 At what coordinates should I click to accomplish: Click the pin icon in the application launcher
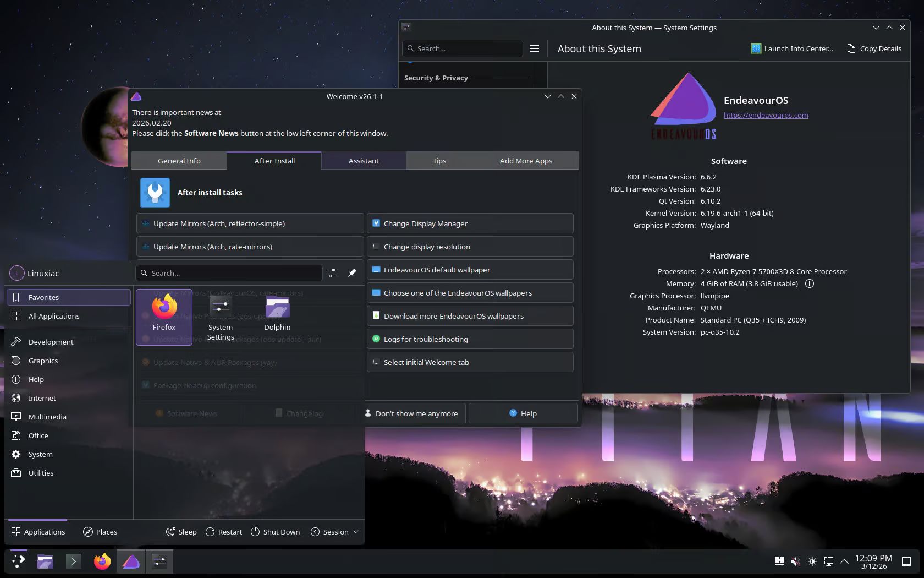(x=352, y=273)
